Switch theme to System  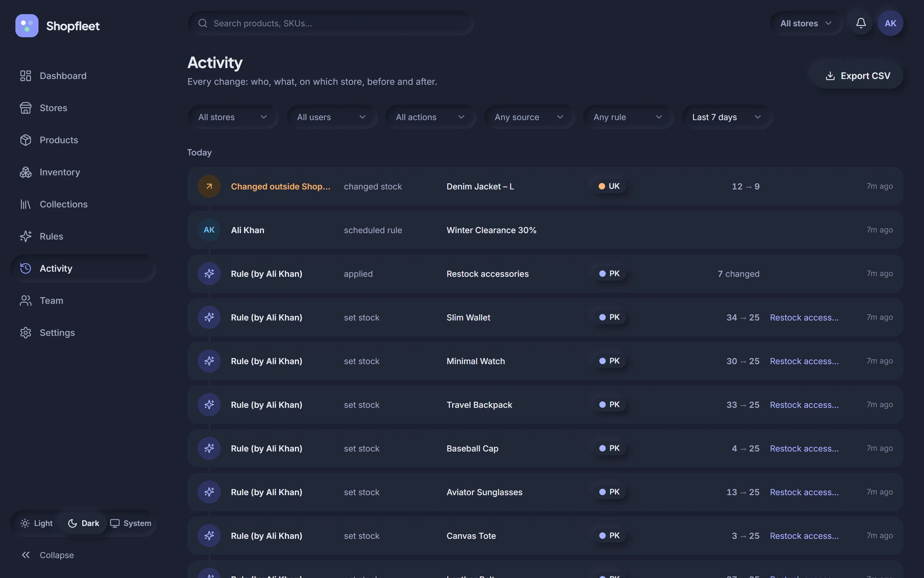[x=131, y=523]
